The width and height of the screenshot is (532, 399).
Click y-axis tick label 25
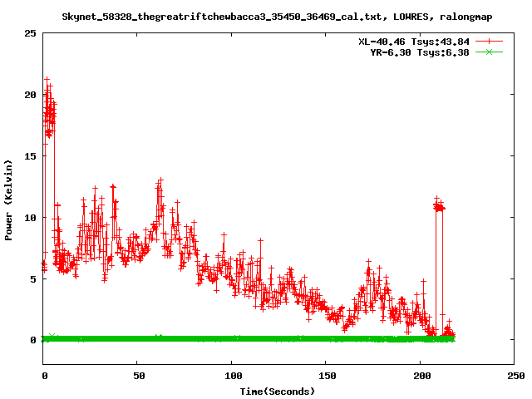pos(30,33)
